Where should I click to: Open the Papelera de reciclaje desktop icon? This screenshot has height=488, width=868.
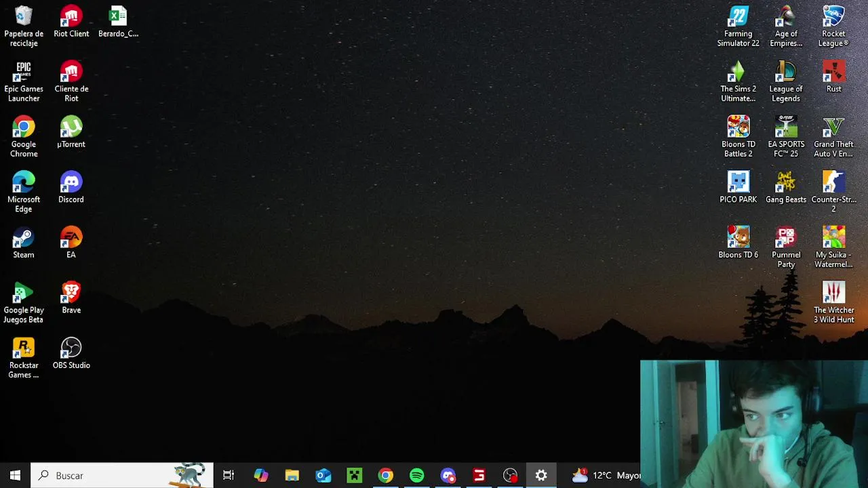tap(24, 26)
